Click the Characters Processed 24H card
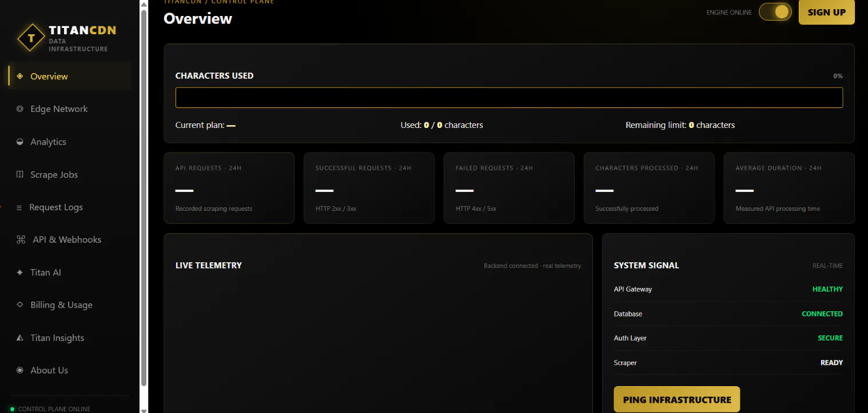 pyautogui.click(x=649, y=188)
